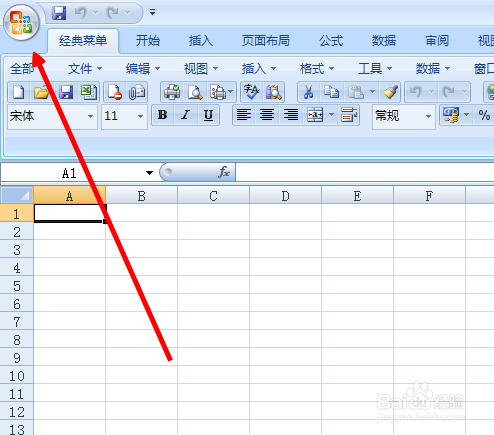Open the 常规 number format dropdown
The image size is (494, 435).
pos(428,116)
